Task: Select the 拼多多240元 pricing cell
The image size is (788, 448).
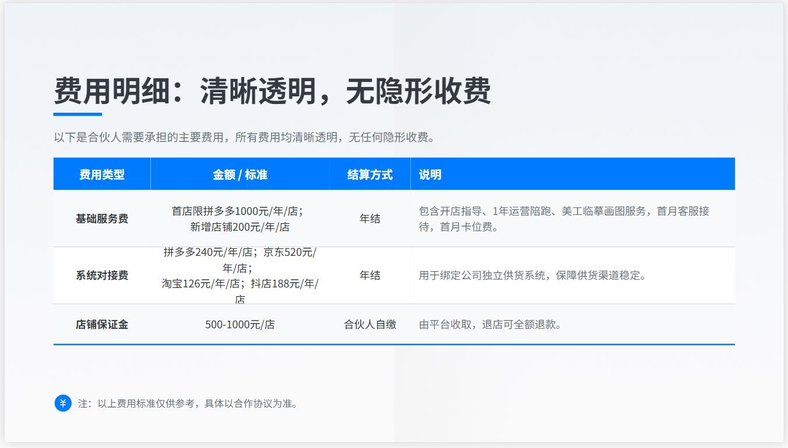Action: pos(240,275)
